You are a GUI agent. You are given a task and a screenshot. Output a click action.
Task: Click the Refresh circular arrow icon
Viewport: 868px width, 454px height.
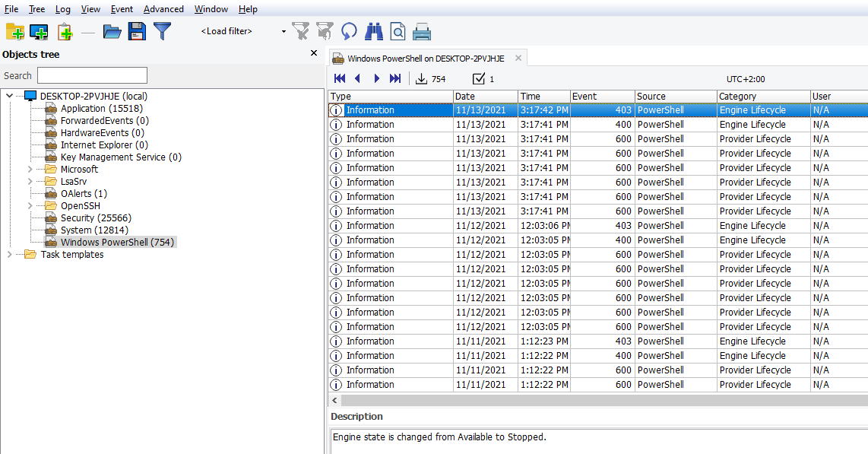coord(349,31)
